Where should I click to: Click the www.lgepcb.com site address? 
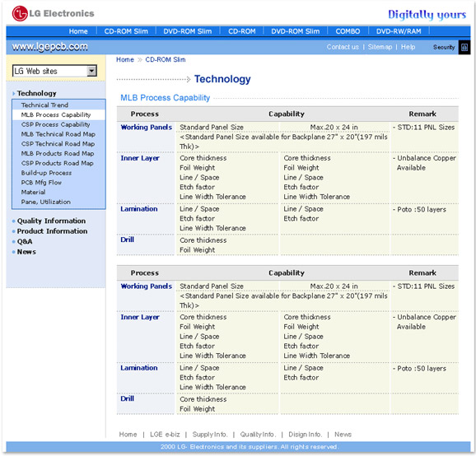pyautogui.click(x=49, y=47)
